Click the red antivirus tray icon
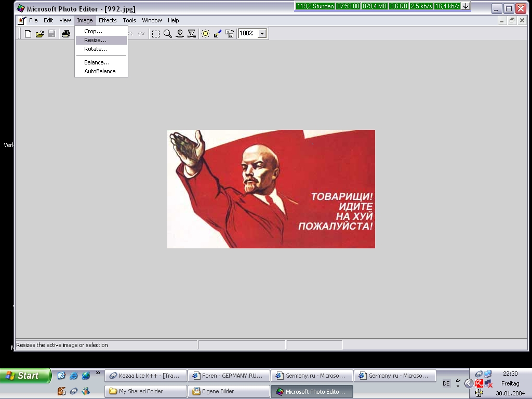Viewport: 532px width, 399px height. click(478, 384)
